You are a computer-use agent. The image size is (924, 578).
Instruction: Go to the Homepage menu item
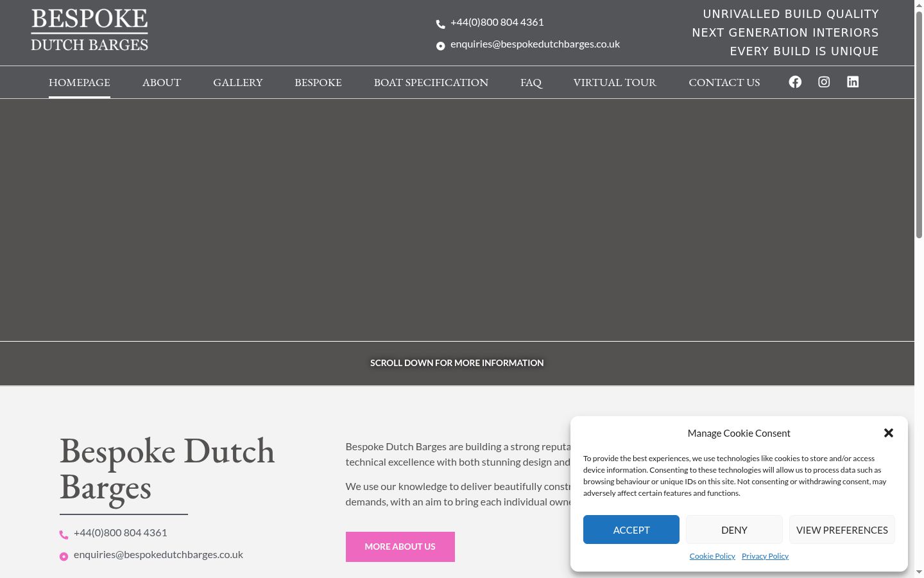click(x=80, y=82)
